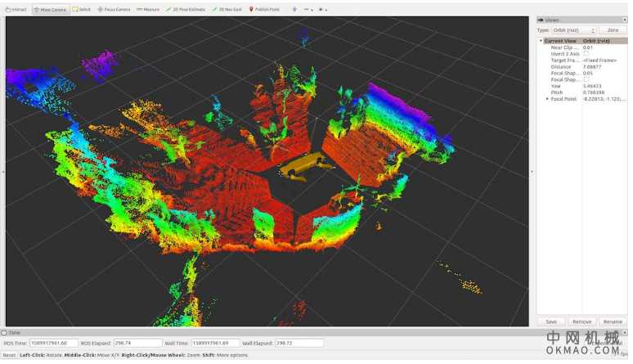Click the ROS Elapsed time field
The width and height of the screenshot is (633, 364).
132,343
